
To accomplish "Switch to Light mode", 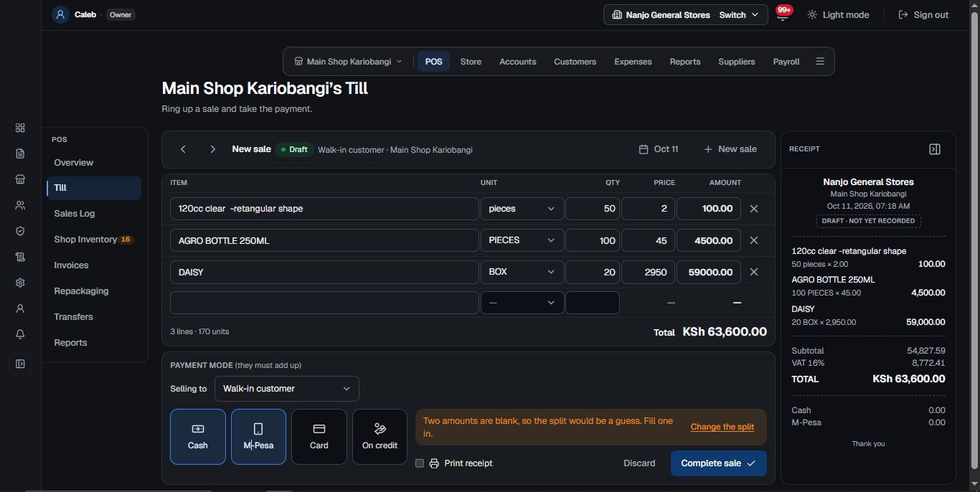I will tap(838, 14).
